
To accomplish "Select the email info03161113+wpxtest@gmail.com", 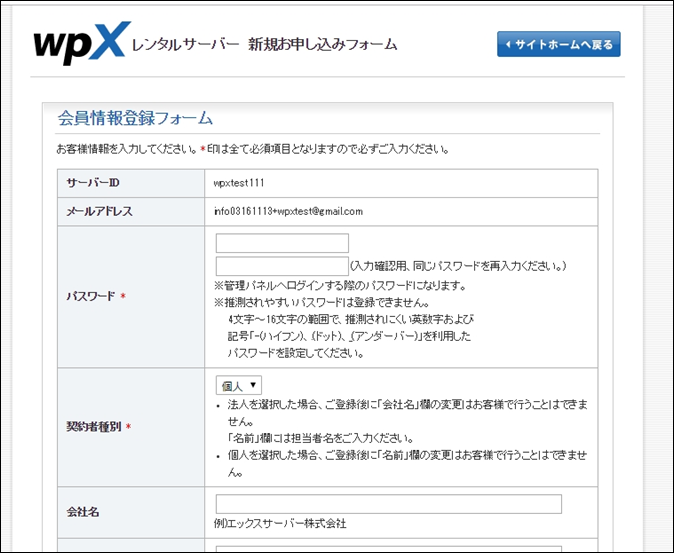I will (x=288, y=211).
